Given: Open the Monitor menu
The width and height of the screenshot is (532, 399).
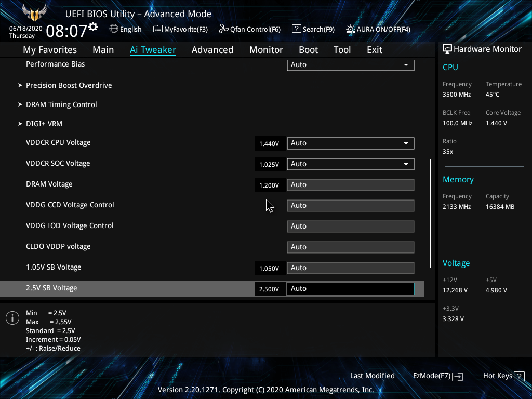Looking at the screenshot, I should 266,49.
